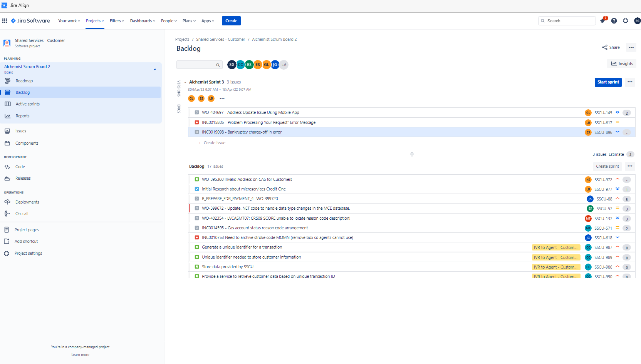Image resolution: width=641 pixels, height=364 pixels.
Task: Open the Jira app switcher grid
Action: tap(5, 20)
